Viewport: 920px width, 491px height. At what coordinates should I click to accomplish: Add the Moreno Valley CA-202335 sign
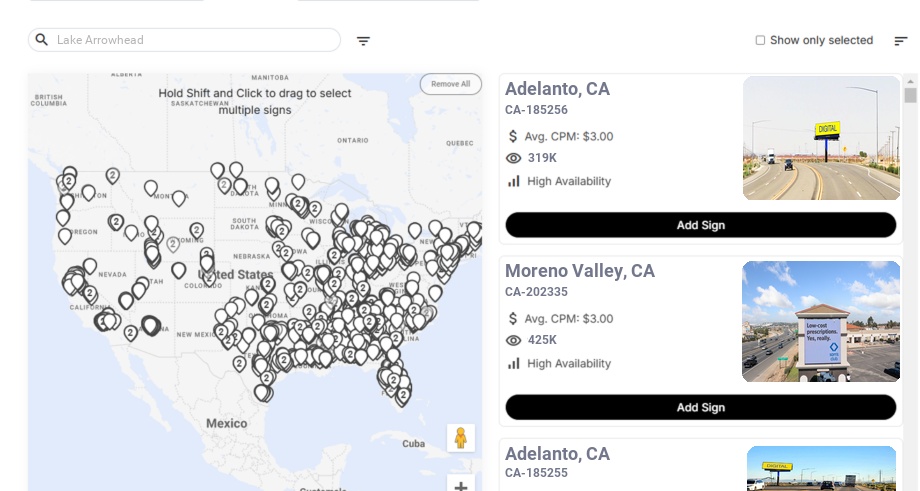click(700, 407)
